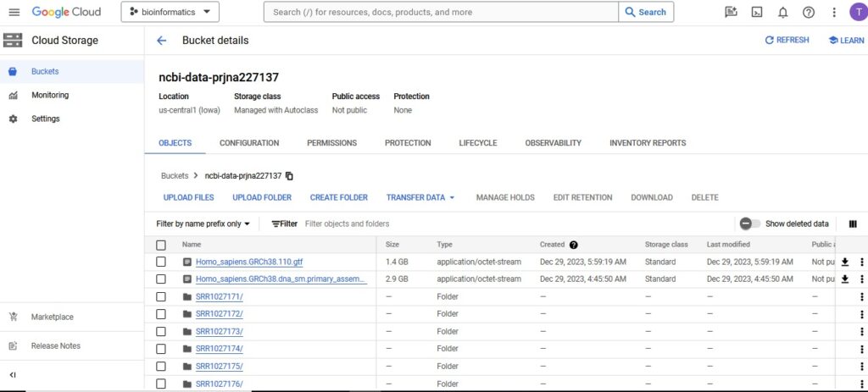Image resolution: width=868 pixels, height=392 pixels.
Task: Click the back arrow beside Bucket details
Action: [161, 41]
